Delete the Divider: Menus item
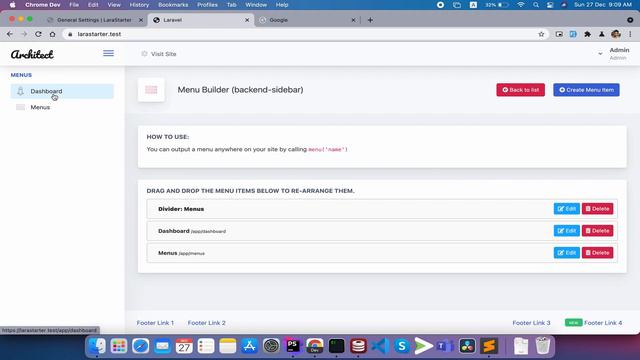640x360 pixels. (597, 209)
